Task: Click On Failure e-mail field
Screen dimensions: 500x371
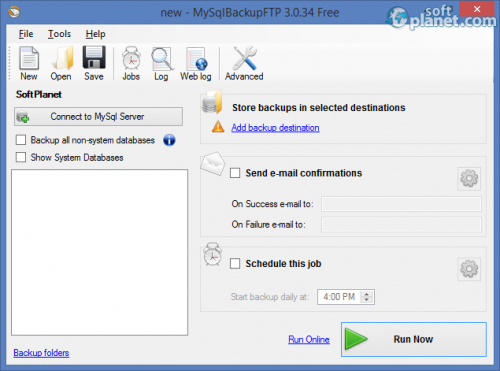Action: point(401,224)
